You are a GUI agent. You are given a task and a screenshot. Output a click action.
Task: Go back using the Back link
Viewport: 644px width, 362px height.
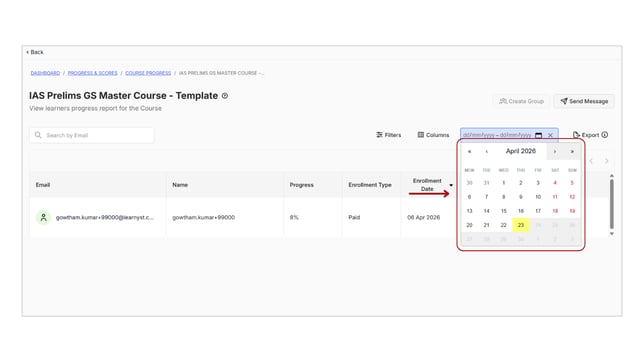35,52
